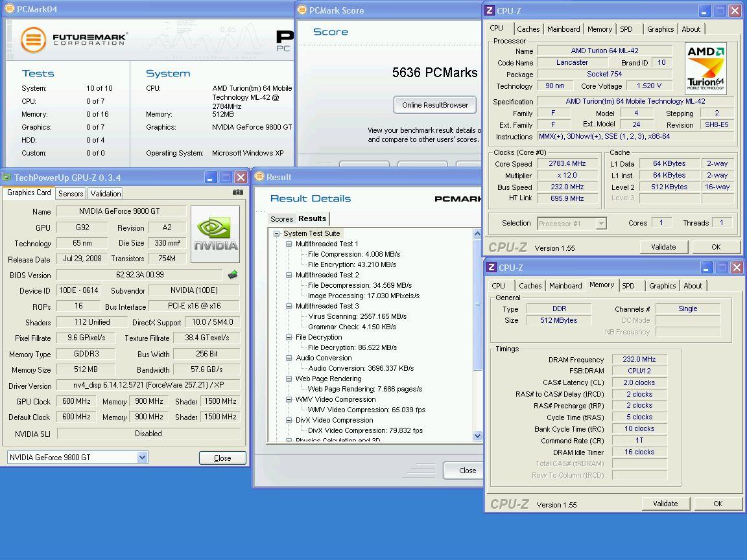
Task: Collapse Multithreaded Test 2 node
Action: (289, 275)
